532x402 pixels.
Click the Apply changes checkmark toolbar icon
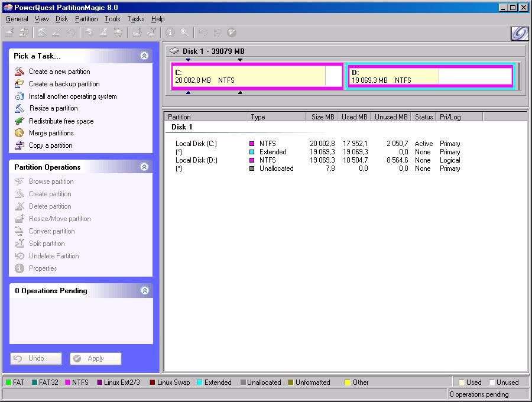(x=232, y=33)
